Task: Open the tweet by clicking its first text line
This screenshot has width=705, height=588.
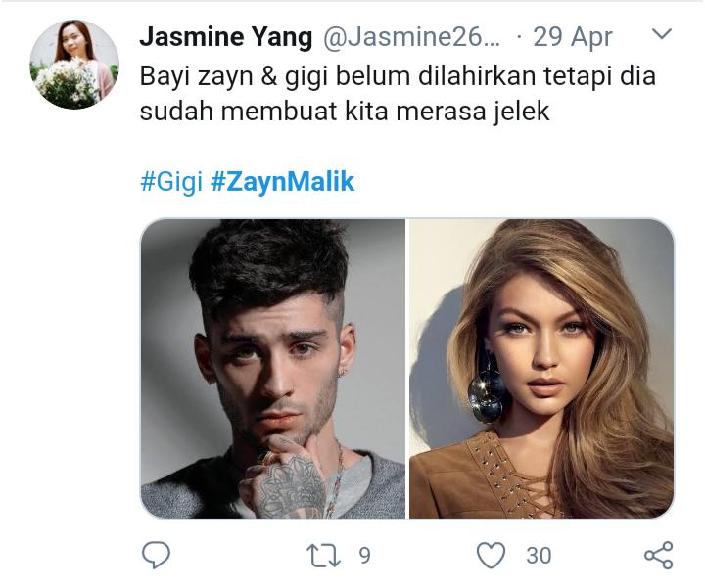Action: coord(398,76)
